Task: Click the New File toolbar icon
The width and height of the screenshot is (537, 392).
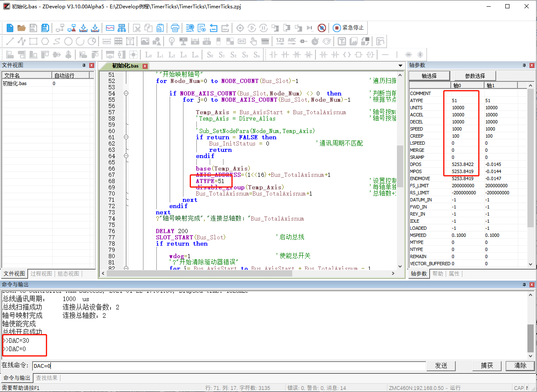Action: (x=10, y=28)
